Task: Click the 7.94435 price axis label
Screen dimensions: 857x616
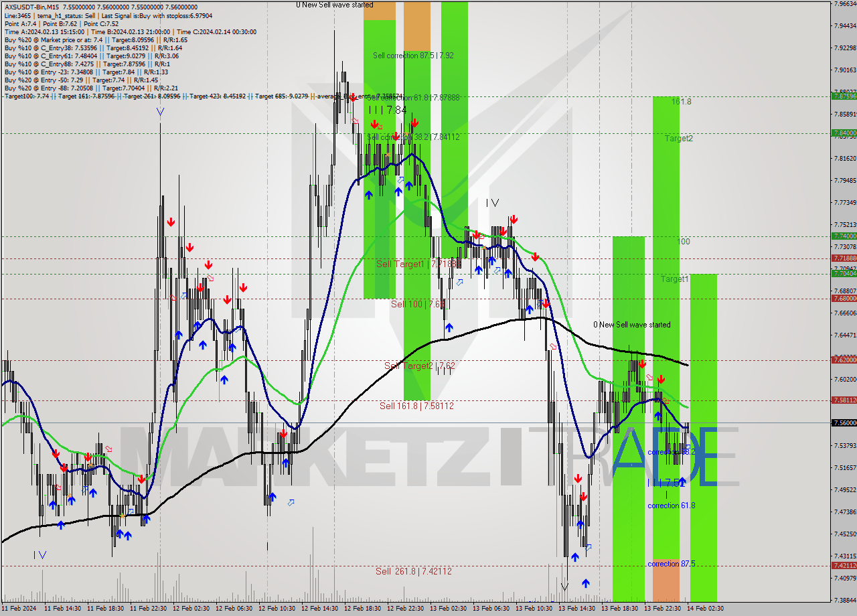Action: tap(845, 25)
